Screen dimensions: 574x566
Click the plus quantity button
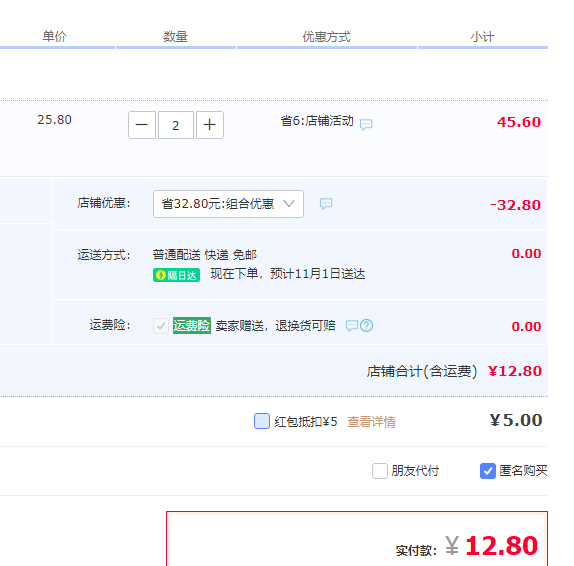click(210, 125)
